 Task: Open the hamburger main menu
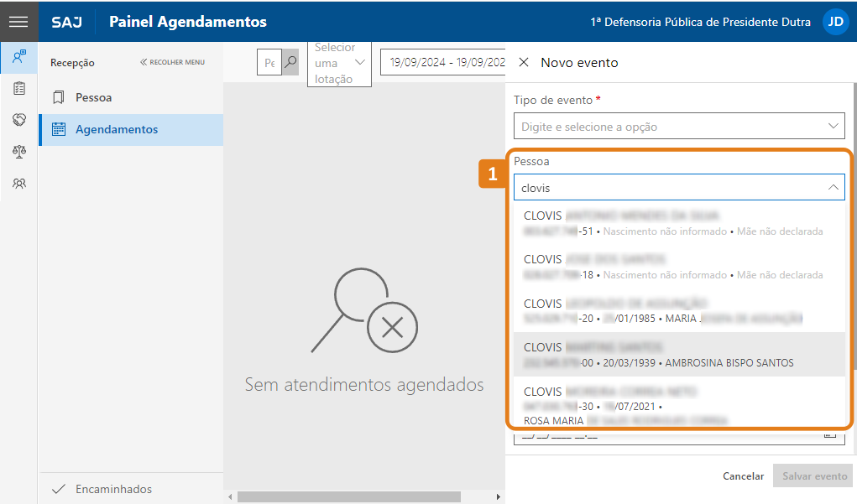click(x=18, y=21)
